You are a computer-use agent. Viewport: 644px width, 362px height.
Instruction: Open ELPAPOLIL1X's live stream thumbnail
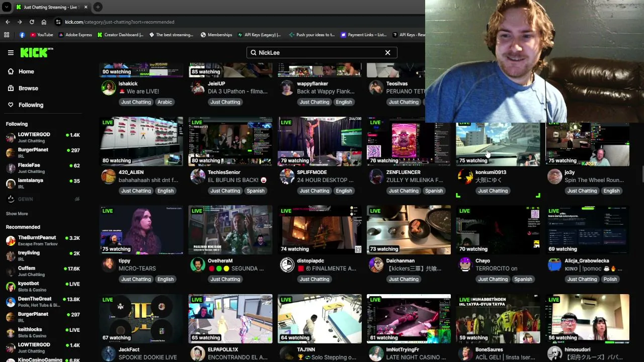point(230,319)
